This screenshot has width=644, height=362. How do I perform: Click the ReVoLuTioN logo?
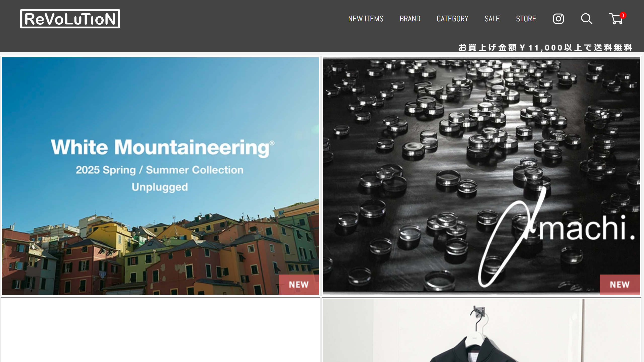70,19
